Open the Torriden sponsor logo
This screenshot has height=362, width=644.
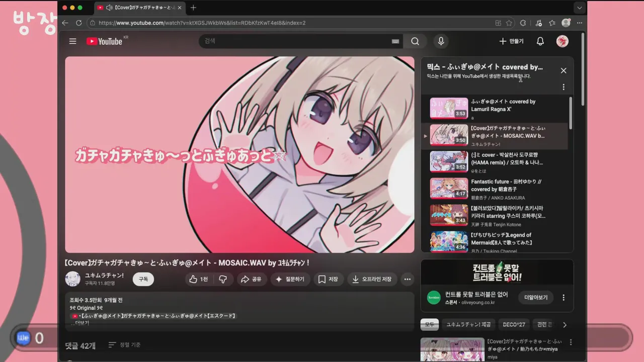pos(434,298)
